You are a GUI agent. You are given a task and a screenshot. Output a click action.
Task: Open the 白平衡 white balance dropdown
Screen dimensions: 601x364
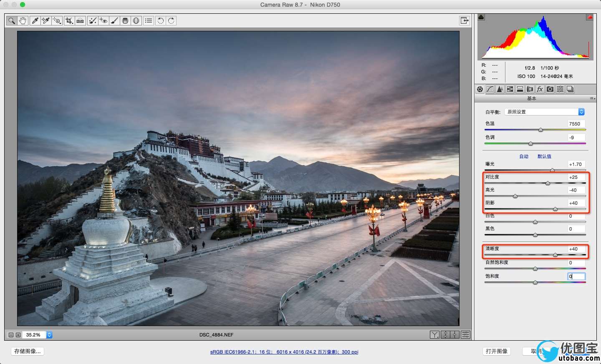[545, 112]
